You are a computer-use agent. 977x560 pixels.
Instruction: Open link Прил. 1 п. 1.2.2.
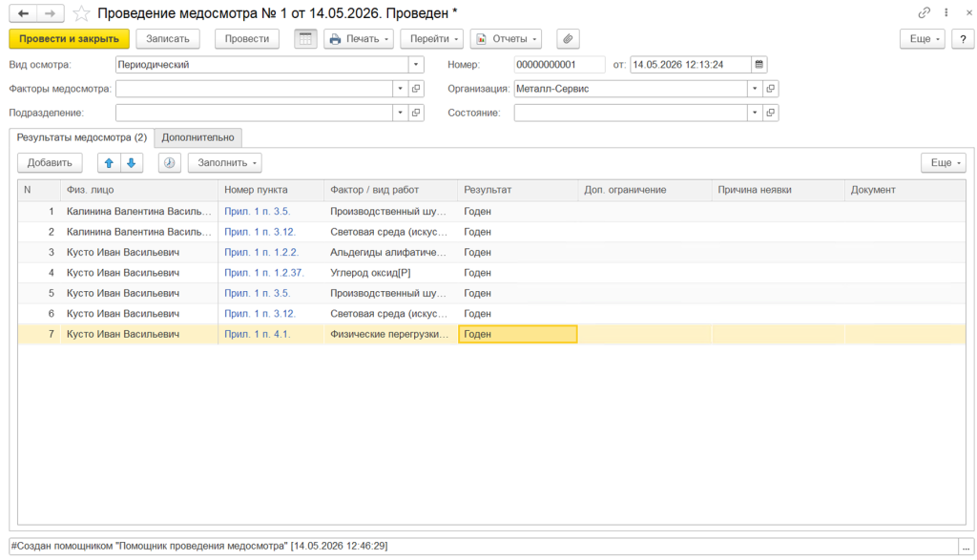click(261, 252)
